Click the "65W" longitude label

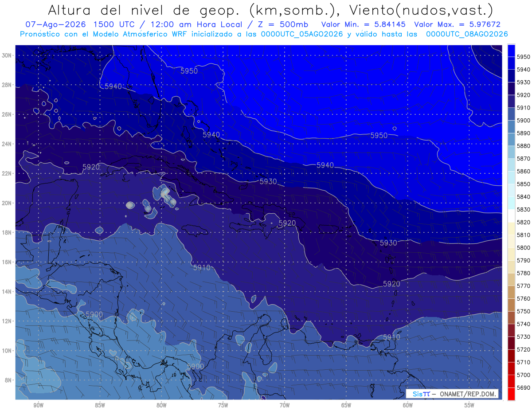[x=346, y=405]
